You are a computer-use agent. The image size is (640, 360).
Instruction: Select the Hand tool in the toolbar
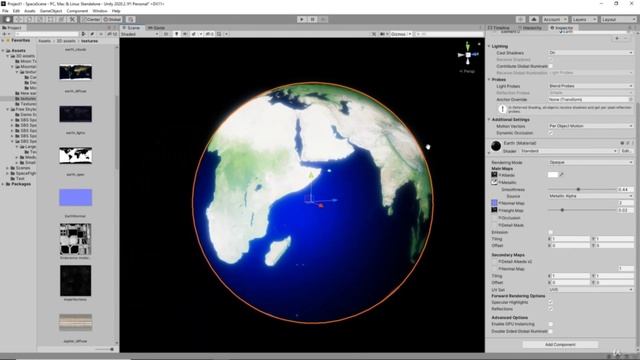[7, 19]
